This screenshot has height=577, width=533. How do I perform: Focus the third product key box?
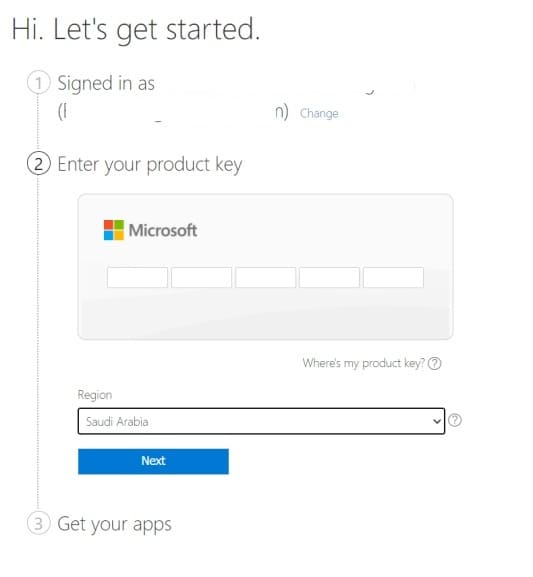pyautogui.click(x=265, y=277)
